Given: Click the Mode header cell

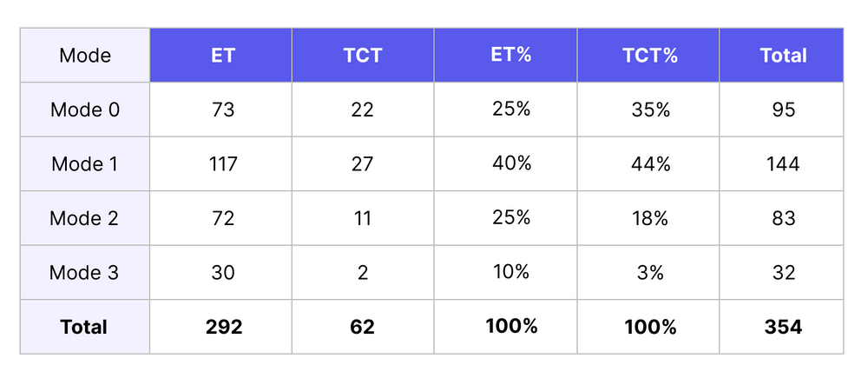Looking at the screenshot, I should click(x=85, y=56).
